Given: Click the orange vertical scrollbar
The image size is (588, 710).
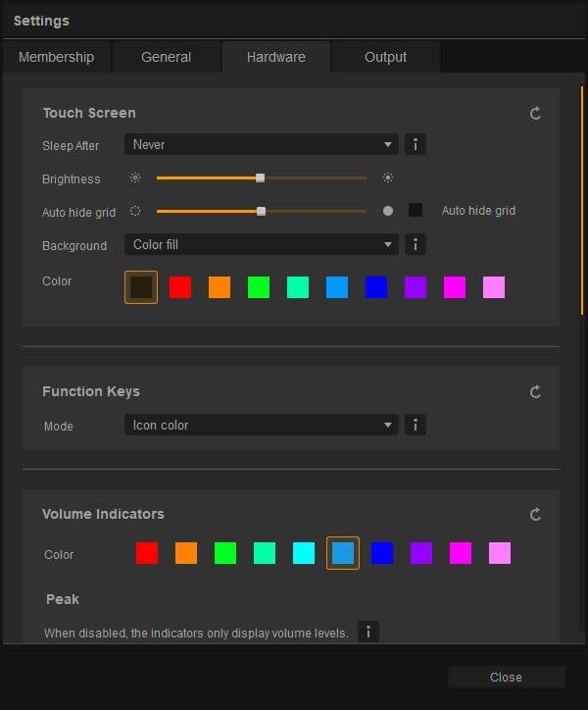Looking at the screenshot, I should click(x=582, y=201).
